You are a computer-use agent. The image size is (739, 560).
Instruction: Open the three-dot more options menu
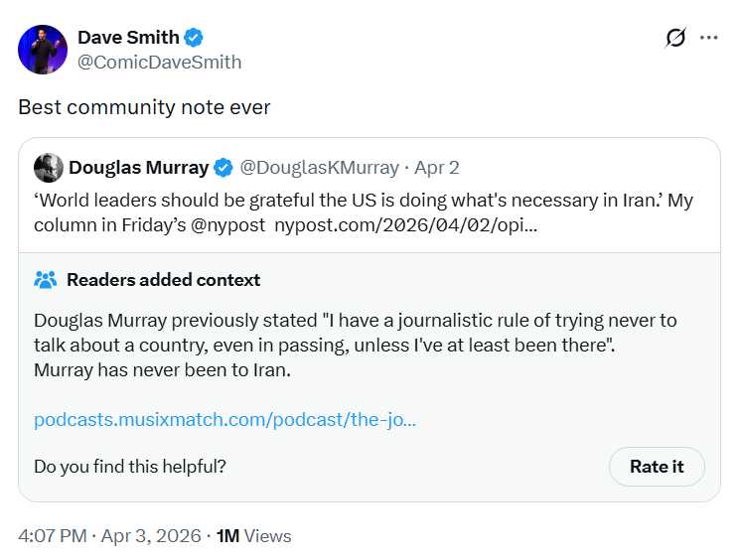pyautogui.click(x=708, y=39)
